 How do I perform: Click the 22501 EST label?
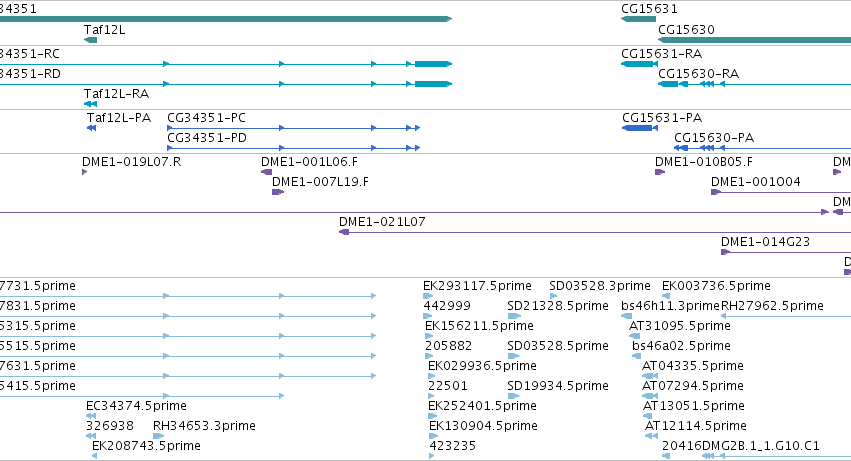tap(448, 387)
